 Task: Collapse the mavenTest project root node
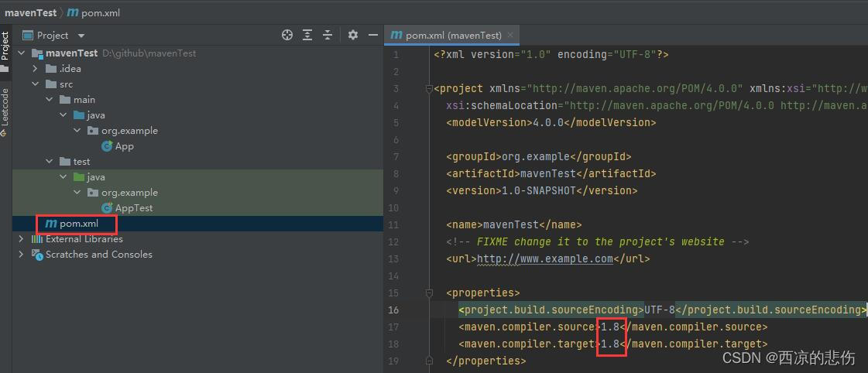22,53
